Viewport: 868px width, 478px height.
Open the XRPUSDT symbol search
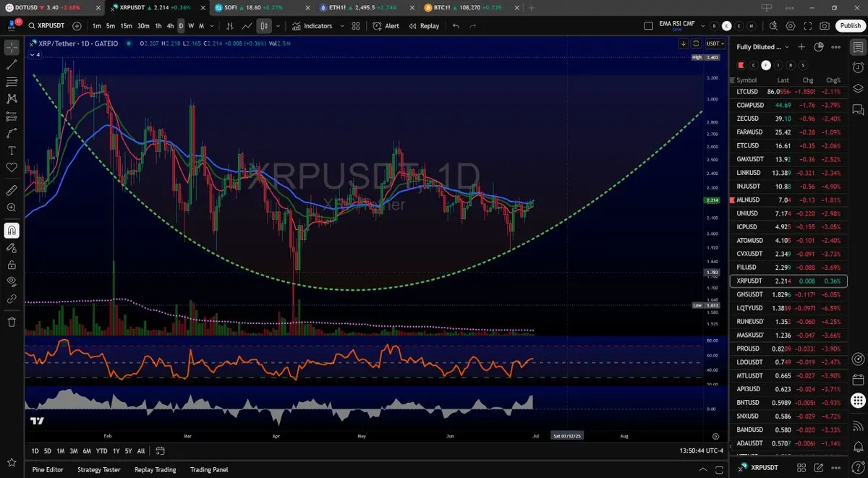click(46, 26)
